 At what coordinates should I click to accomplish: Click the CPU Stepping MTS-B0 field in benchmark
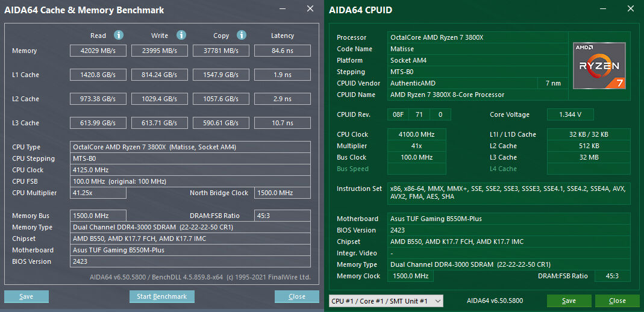point(190,158)
